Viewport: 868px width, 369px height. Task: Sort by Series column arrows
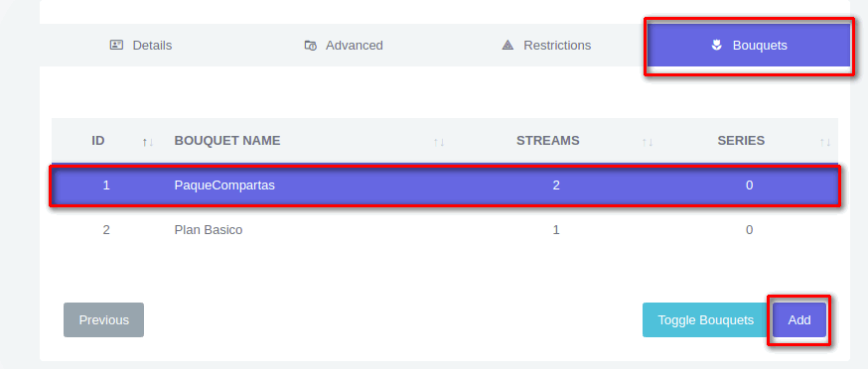825,142
